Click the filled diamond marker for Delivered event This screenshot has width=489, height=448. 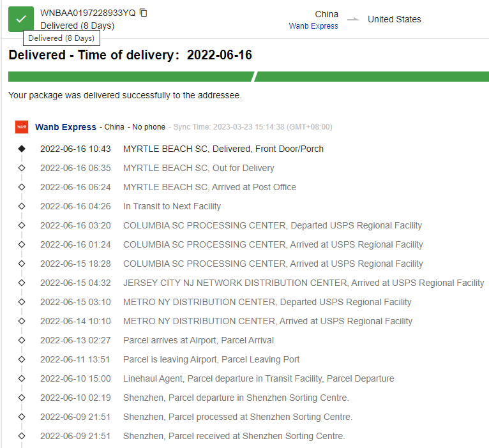pyautogui.click(x=22, y=149)
